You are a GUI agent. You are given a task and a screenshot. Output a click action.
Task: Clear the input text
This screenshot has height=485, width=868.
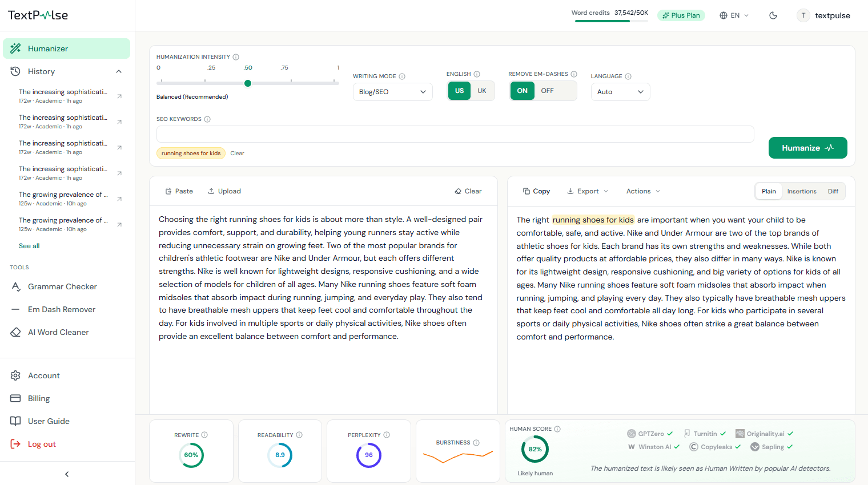[x=468, y=191]
